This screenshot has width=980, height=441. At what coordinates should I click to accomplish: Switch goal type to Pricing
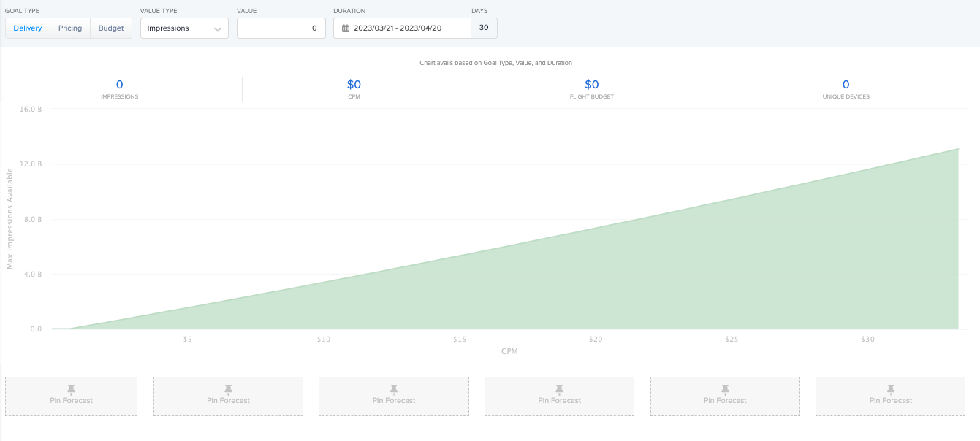(x=70, y=28)
